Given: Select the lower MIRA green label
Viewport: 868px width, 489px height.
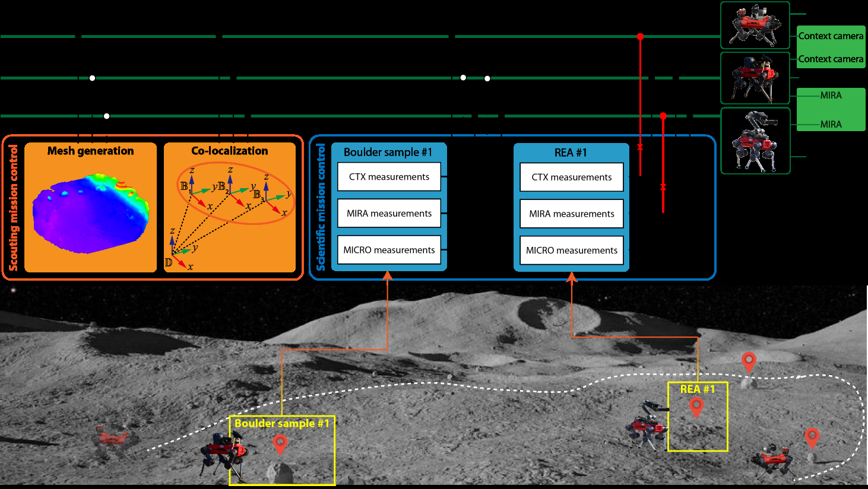Looking at the screenshot, I should [831, 124].
